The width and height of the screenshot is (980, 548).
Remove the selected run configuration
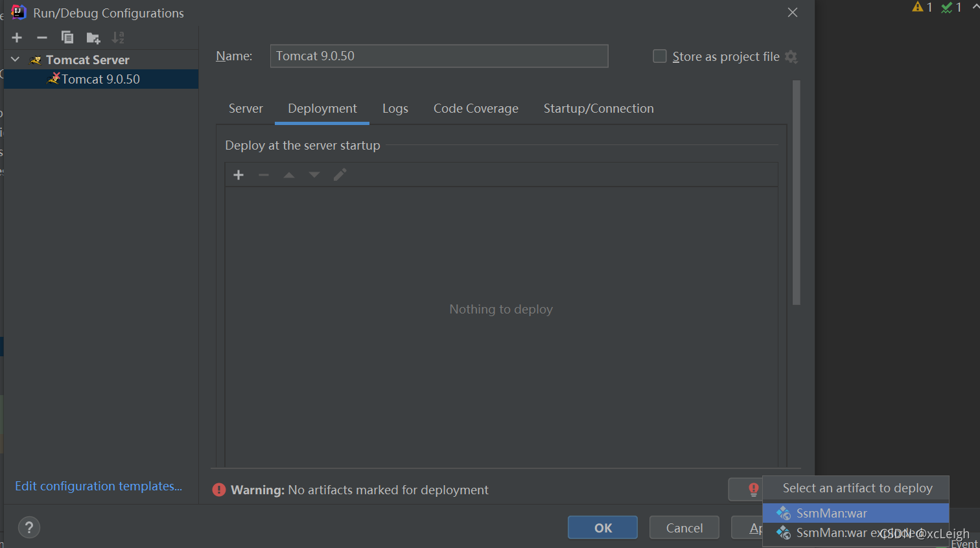(x=42, y=38)
